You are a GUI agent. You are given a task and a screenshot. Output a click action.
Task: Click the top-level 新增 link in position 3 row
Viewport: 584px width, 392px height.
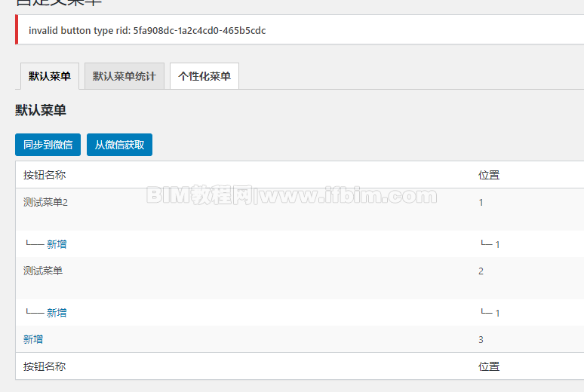click(x=33, y=339)
